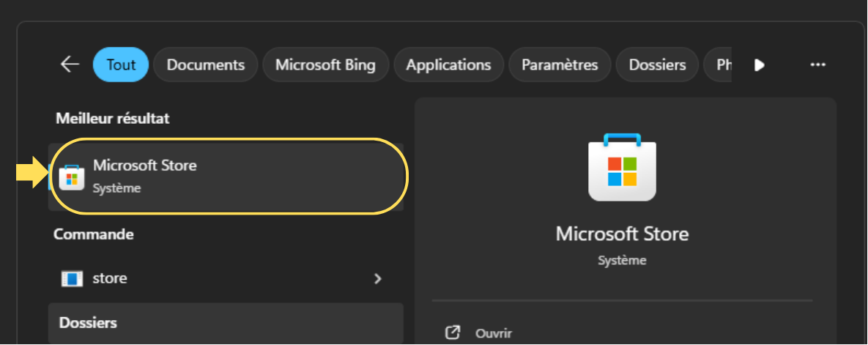Filter results by Applications
868x345 pixels.
point(448,64)
